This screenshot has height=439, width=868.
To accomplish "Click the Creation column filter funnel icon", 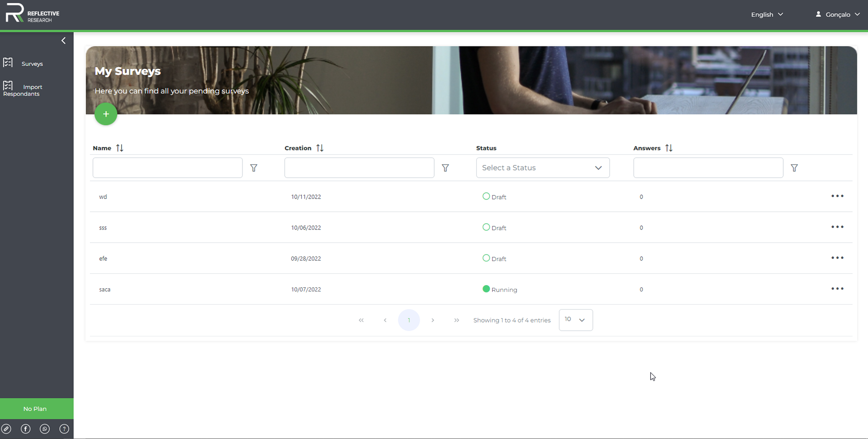I will coord(445,168).
